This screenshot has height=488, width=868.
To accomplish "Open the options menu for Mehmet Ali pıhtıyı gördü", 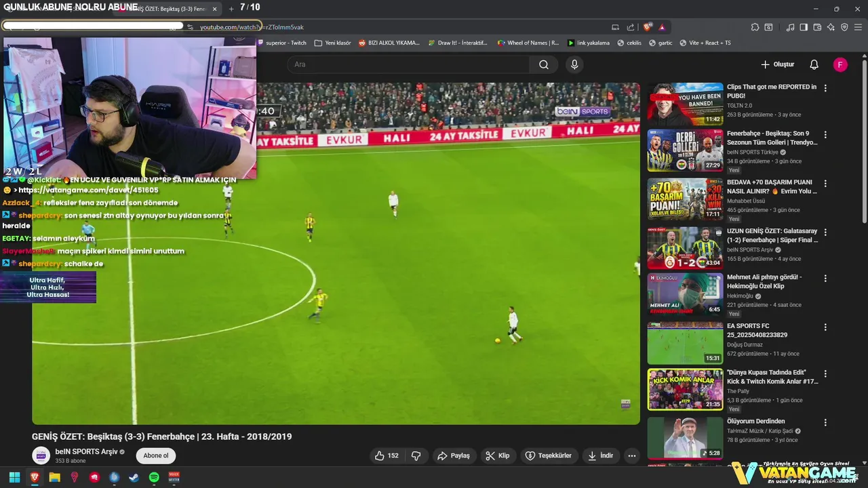I will 825,278.
